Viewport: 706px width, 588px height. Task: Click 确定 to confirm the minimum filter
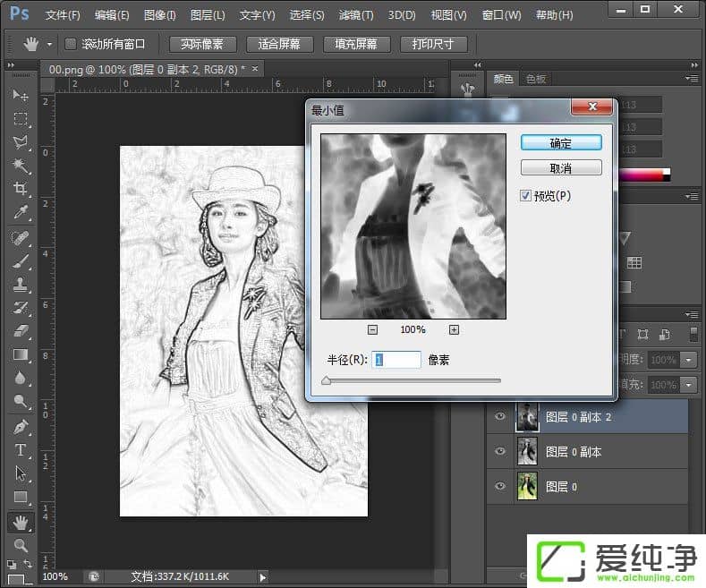[561, 143]
